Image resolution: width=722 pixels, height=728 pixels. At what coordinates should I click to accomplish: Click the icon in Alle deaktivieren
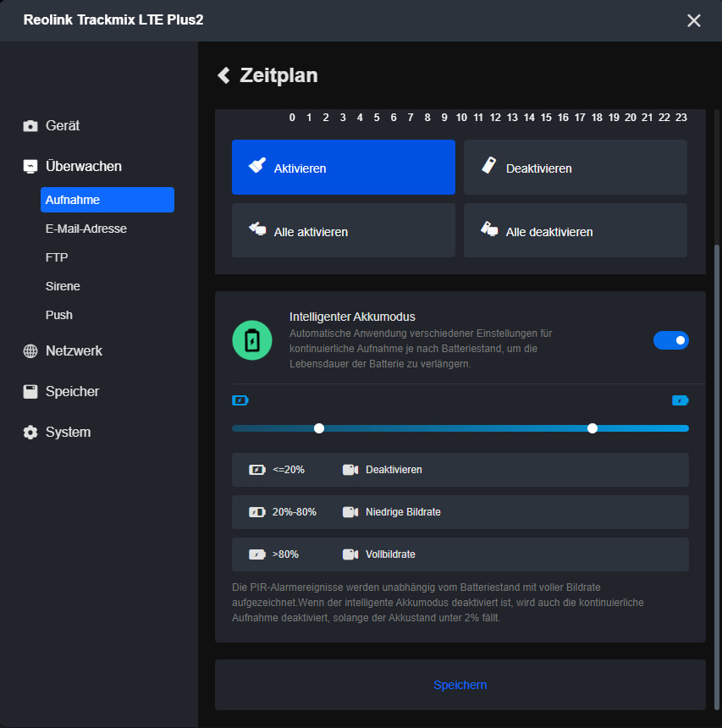489,229
